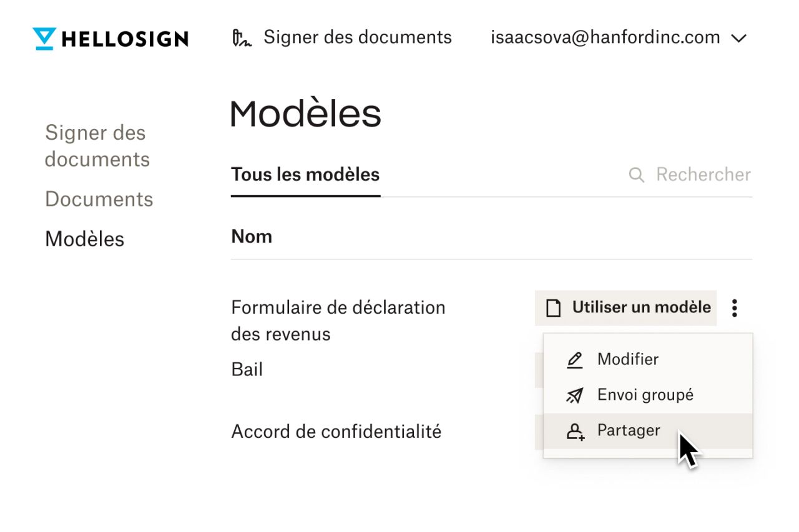Choose Partager from the context menu
Screen dimensions: 799x532
(x=629, y=430)
